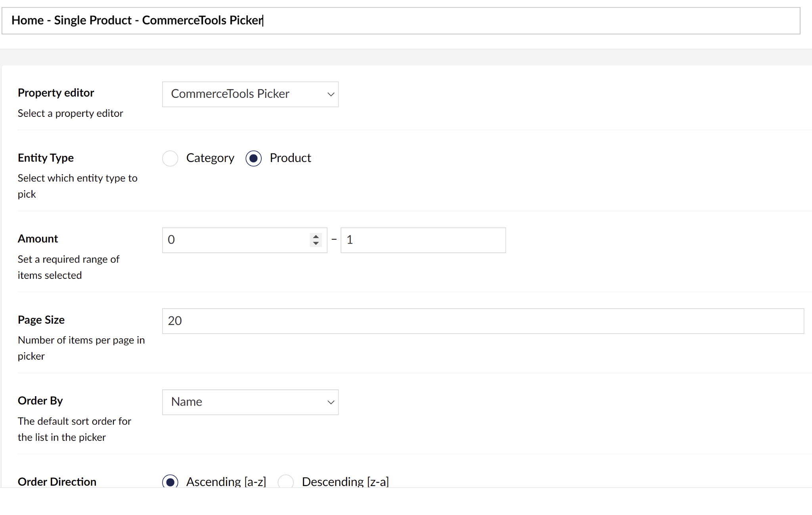
Task: Click the 'Entity Type' label
Action: click(46, 158)
